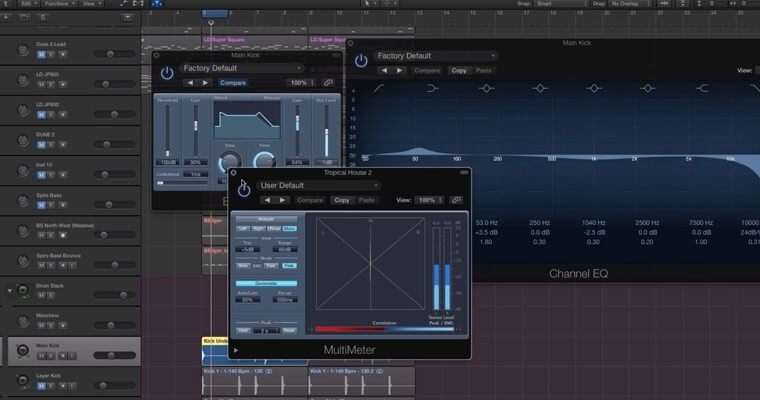This screenshot has width=760, height=400.
Task: Go to next preset in Channel EQ
Action: (399, 70)
